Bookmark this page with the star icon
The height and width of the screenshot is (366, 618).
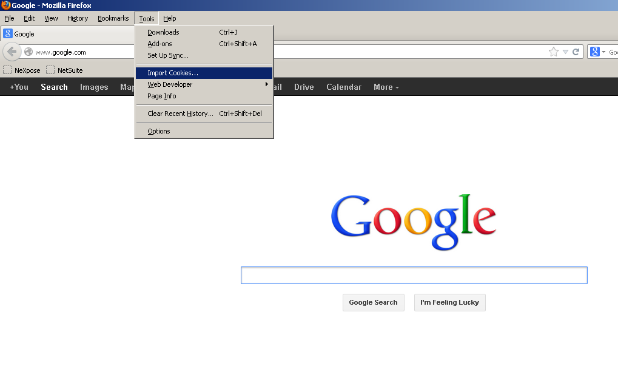click(x=554, y=52)
